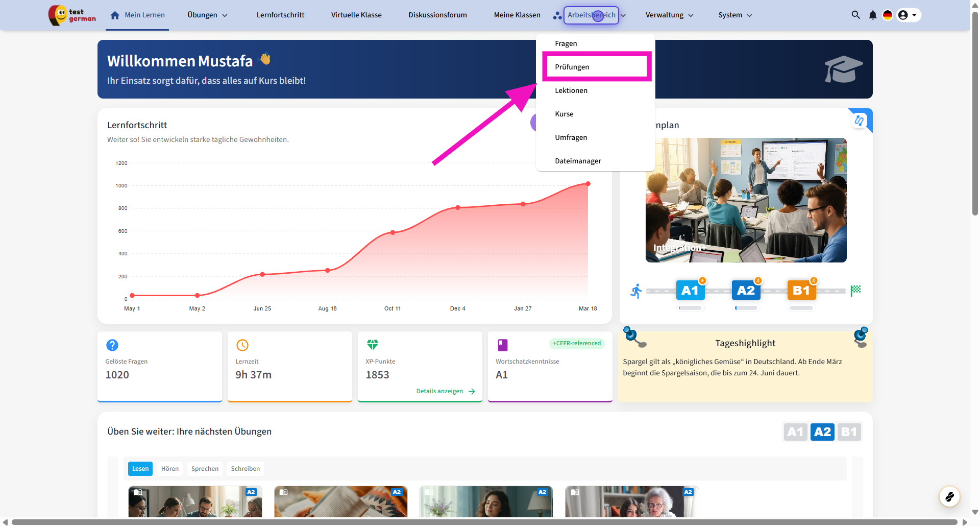Open the notifications bell
This screenshot has height=527, width=980.
tap(873, 15)
